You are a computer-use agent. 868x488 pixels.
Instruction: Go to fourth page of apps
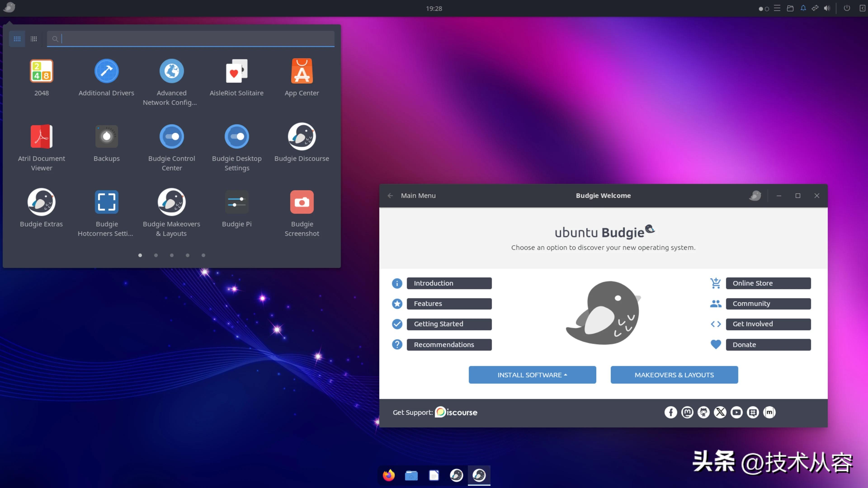(x=187, y=255)
